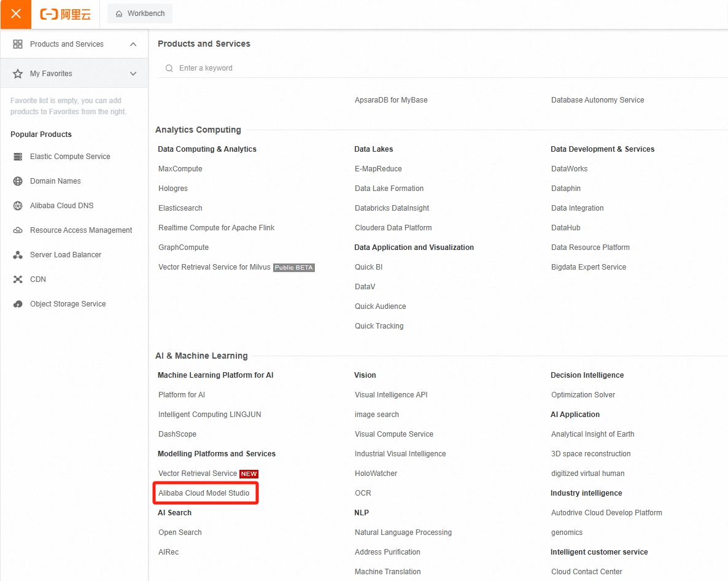Open the Dataphin link
The image size is (728, 581).
[565, 189]
